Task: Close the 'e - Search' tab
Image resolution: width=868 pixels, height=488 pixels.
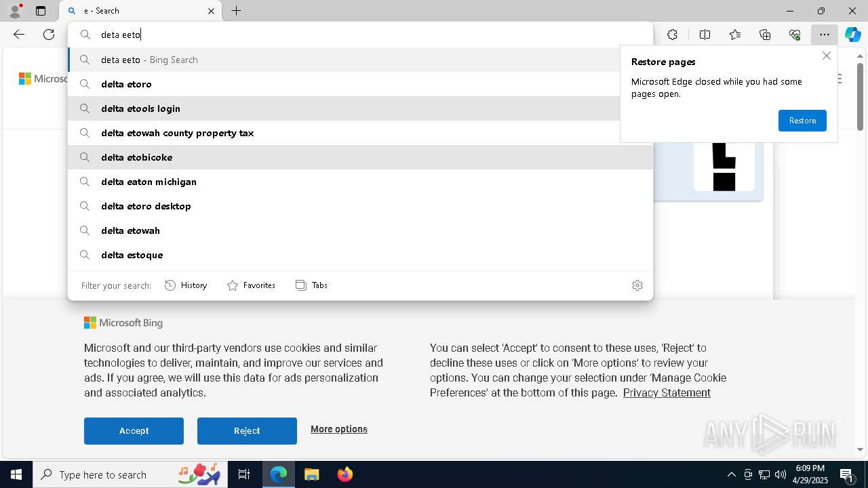Action: [211, 11]
